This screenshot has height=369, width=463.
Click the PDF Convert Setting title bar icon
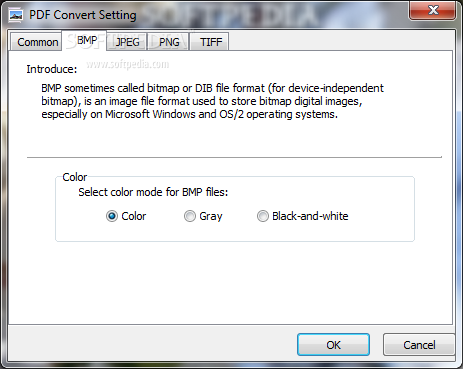click(x=16, y=15)
